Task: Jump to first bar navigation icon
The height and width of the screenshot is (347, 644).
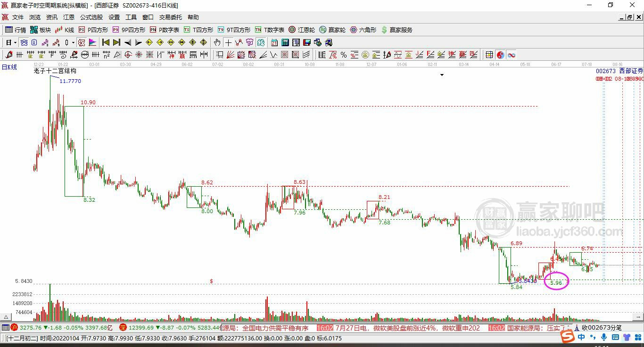Action: pyautogui.click(x=106, y=42)
